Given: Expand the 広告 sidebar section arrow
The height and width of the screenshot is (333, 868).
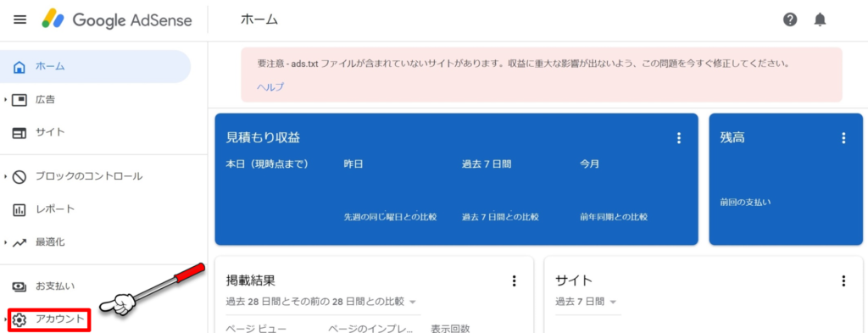Looking at the screenshot, I should pos(5,100).
